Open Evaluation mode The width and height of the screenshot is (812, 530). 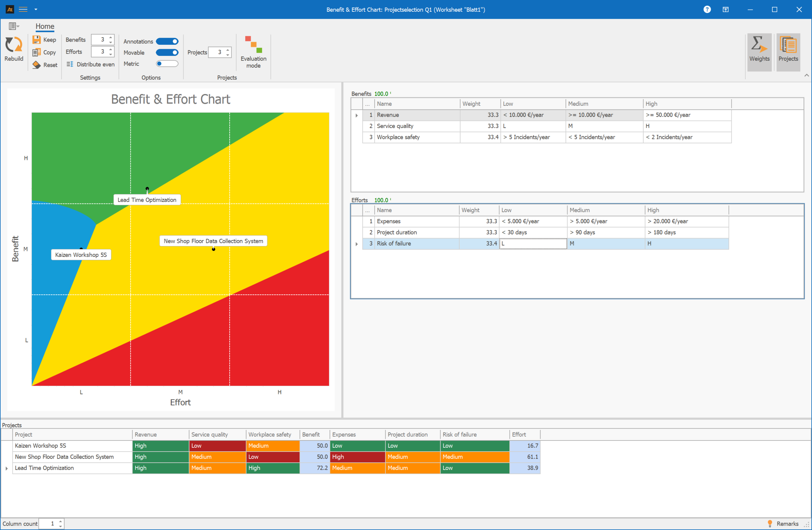pyautogui.click(x=253, y=52)
